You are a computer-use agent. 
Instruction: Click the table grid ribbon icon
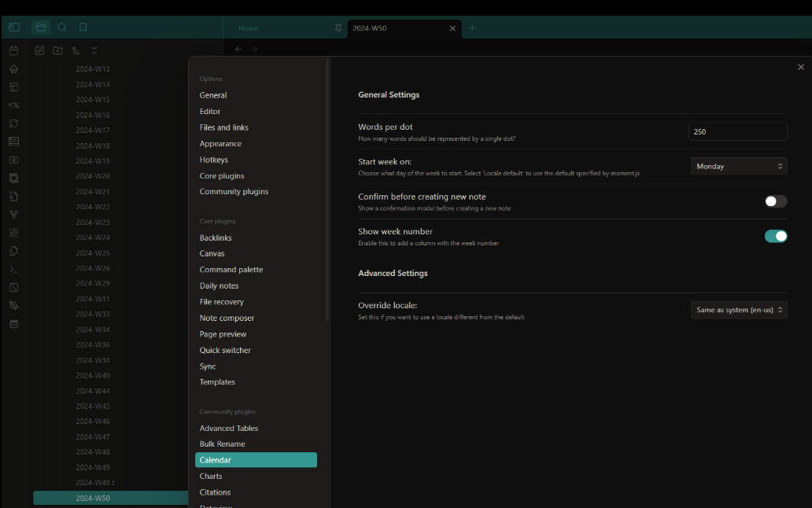click(14, 142)
